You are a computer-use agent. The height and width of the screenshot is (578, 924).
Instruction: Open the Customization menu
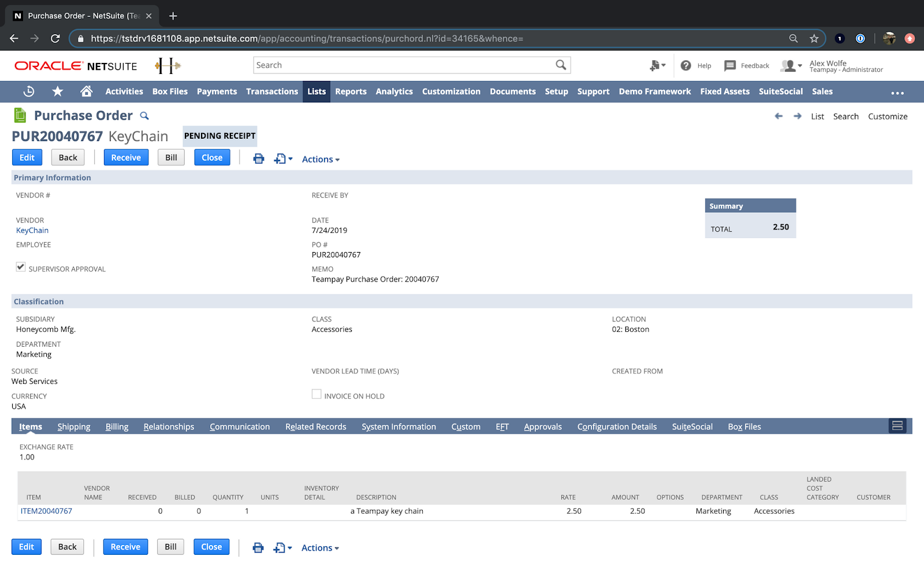[451, 91]
